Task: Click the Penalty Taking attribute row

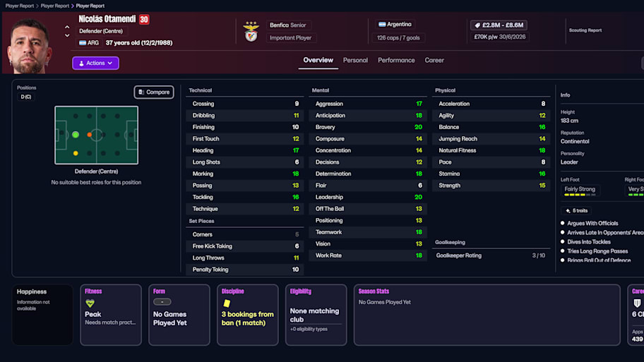Action: [245, 270]
